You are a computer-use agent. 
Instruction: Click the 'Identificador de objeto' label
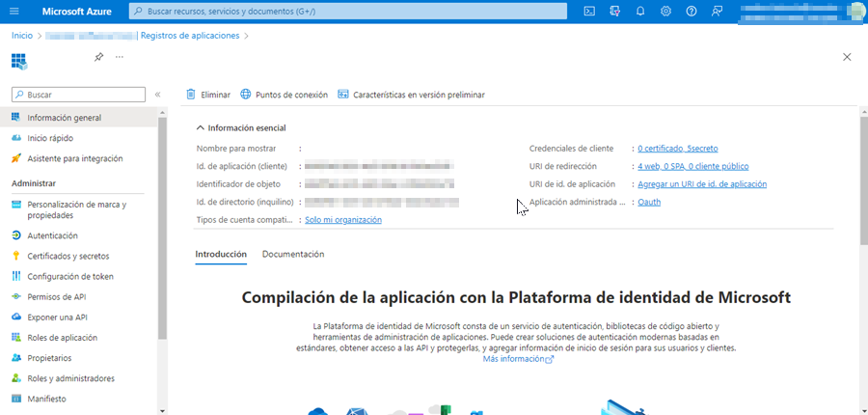coord(238,184)
